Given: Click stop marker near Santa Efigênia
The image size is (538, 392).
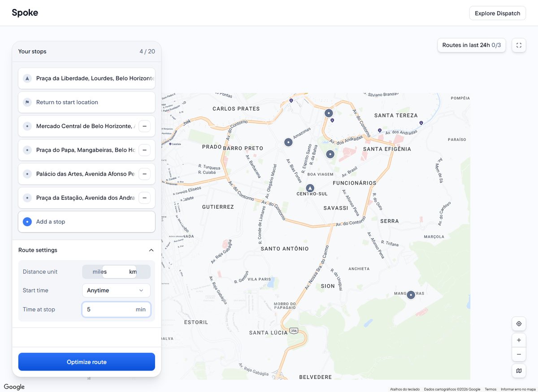Looking at the screenshot, I should 330,154.
